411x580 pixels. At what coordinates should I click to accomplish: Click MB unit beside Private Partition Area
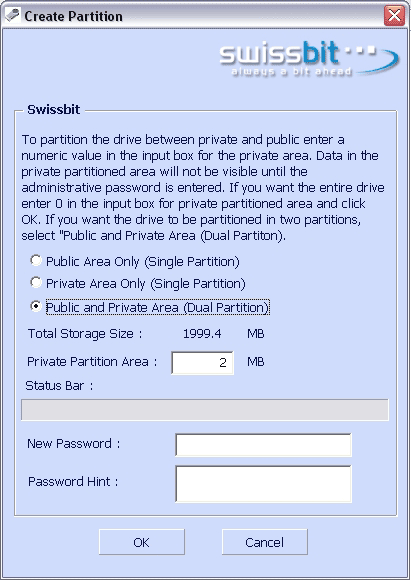coord(256,361)
